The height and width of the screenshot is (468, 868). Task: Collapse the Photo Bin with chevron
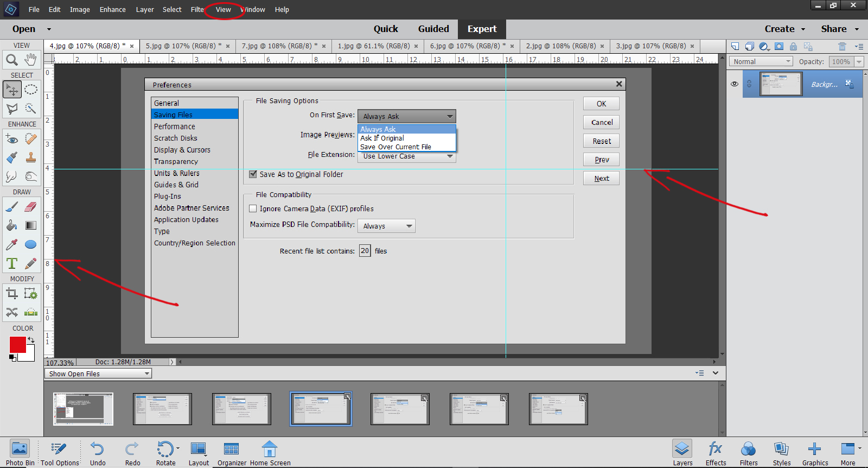coord(716,373)
